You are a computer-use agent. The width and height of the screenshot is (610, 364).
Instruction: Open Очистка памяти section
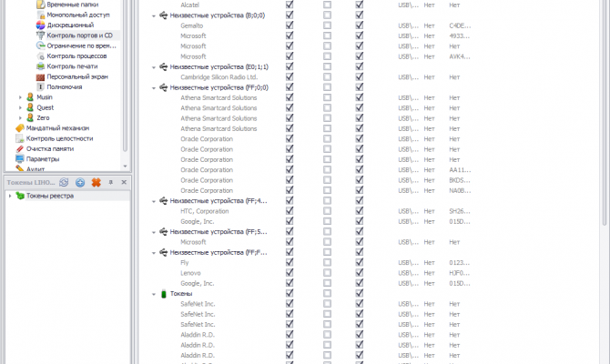[x=50, y=149]
